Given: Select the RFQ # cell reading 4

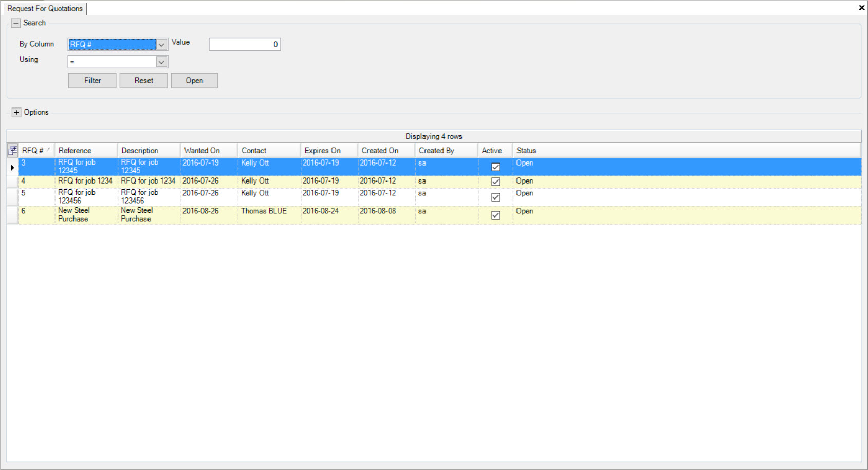Looking at the screenshot, I should coord(36,182).
